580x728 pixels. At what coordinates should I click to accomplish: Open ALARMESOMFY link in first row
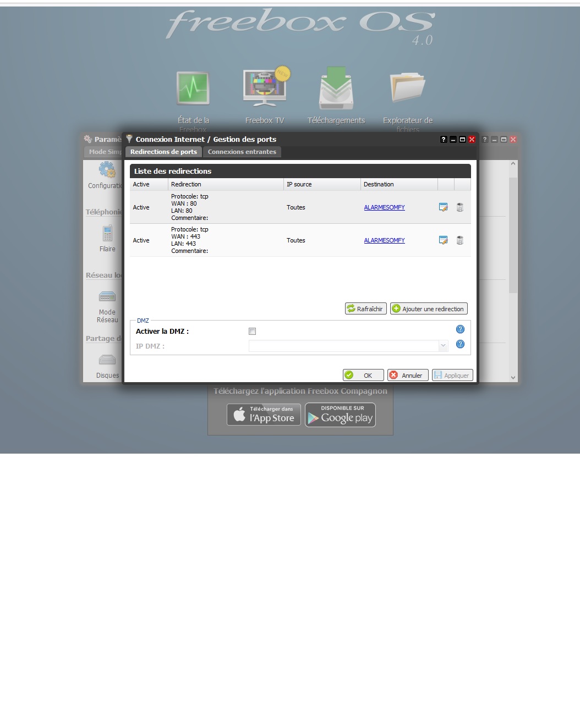tap(384, 207)
